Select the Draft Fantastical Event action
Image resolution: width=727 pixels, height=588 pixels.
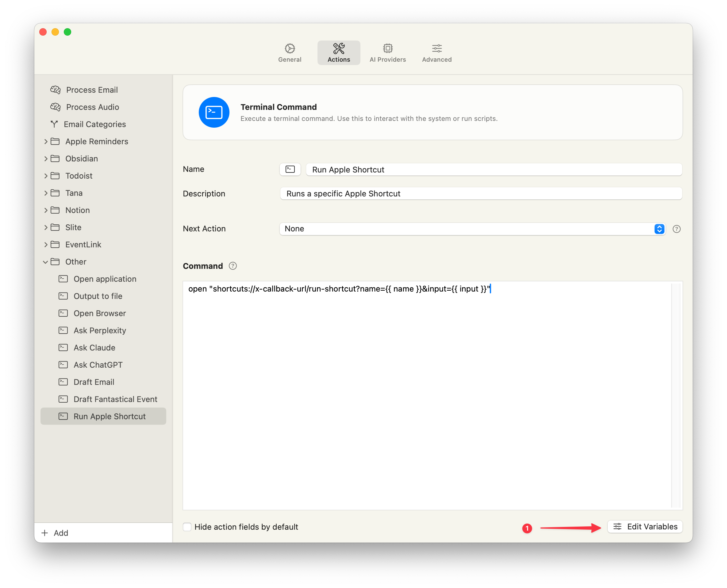103,399
